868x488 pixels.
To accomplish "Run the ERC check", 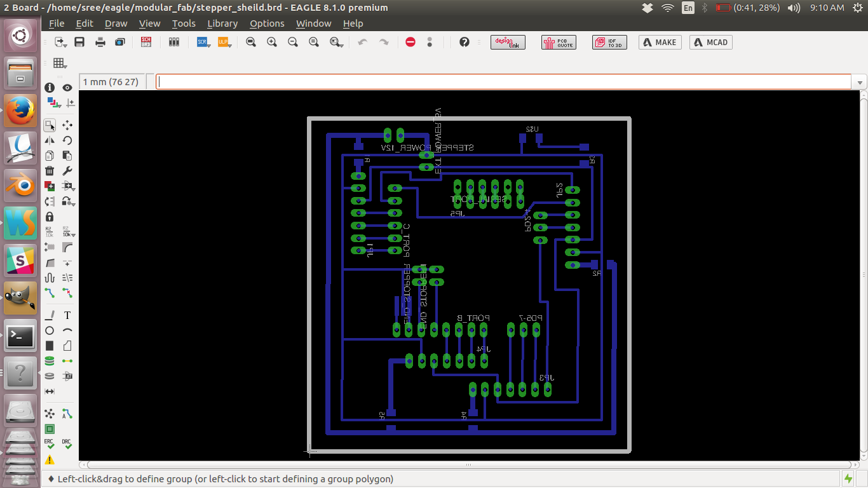I will pyautogui.click(x=50, y=444).
